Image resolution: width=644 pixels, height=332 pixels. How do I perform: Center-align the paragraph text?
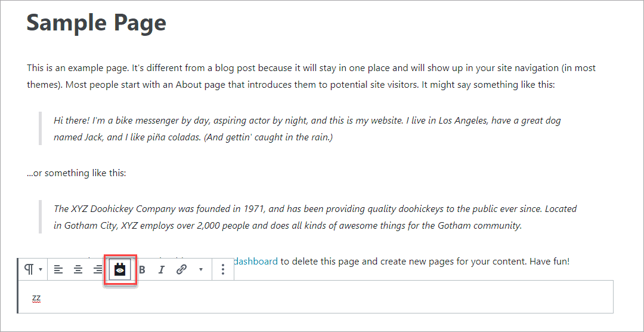tap(78, 270)
